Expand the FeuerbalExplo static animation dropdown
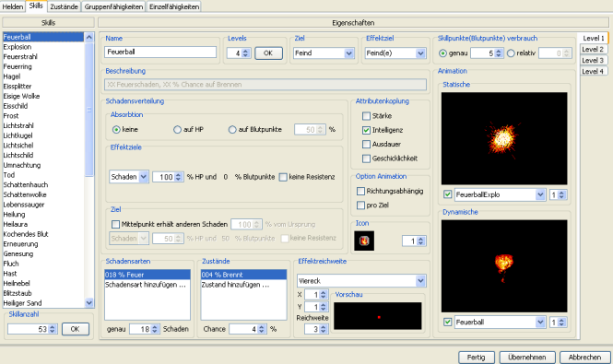The height and width of the screenshot is (364, 613). [x=540, y=194]
